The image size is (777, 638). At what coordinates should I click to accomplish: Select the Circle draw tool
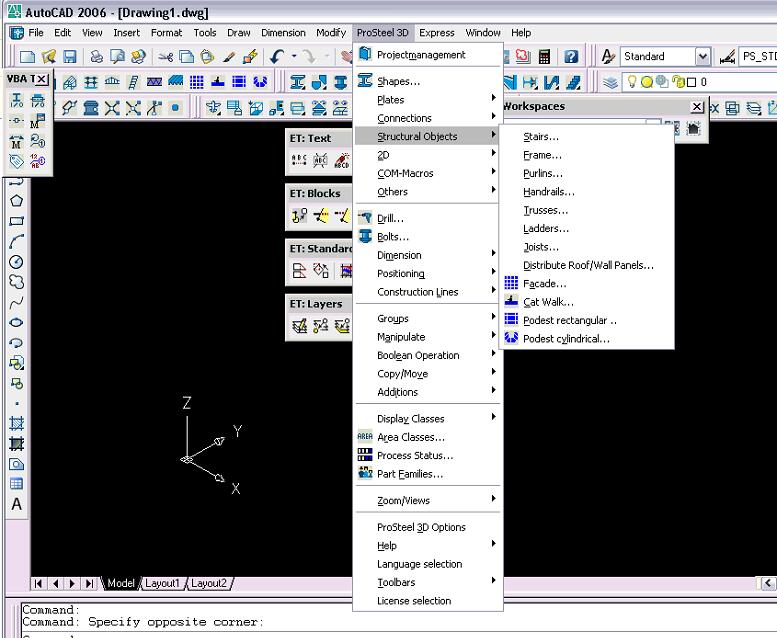(x=16, y=262)
